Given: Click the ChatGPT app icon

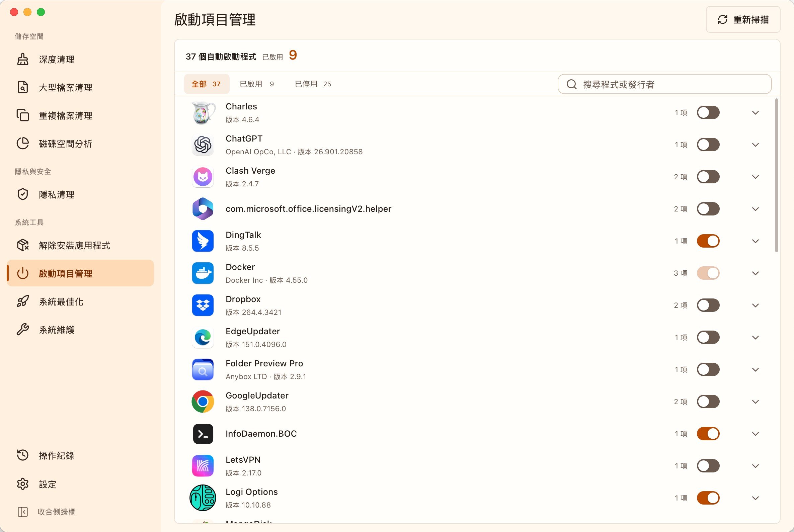Looking at the screenshot, I should click(203, 145).
